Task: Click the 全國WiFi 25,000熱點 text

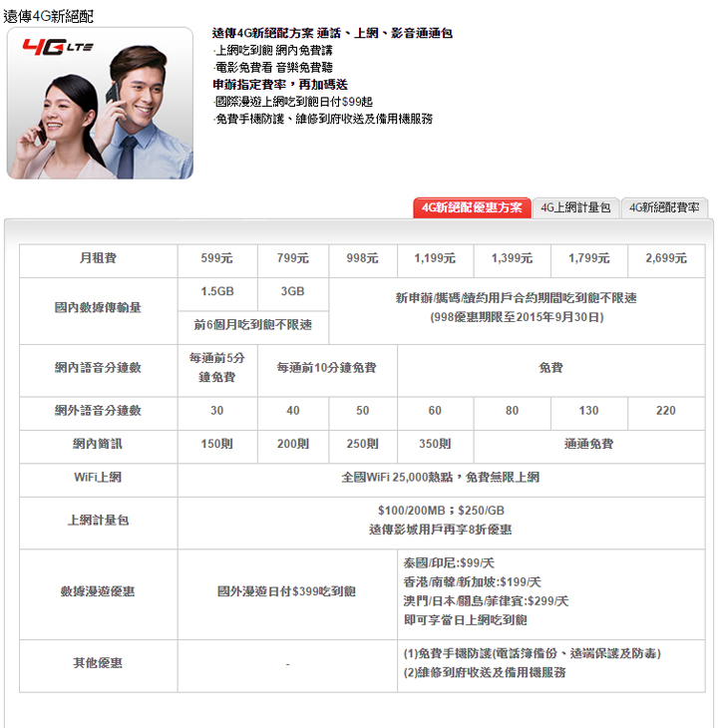Action: pos(397,478)
